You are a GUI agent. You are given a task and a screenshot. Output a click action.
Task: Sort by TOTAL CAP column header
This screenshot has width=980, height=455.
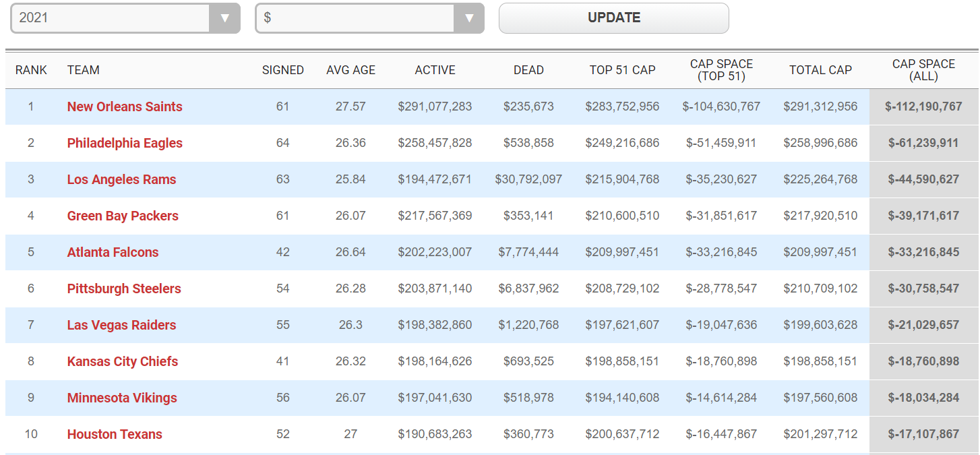[x=820, y=70]
